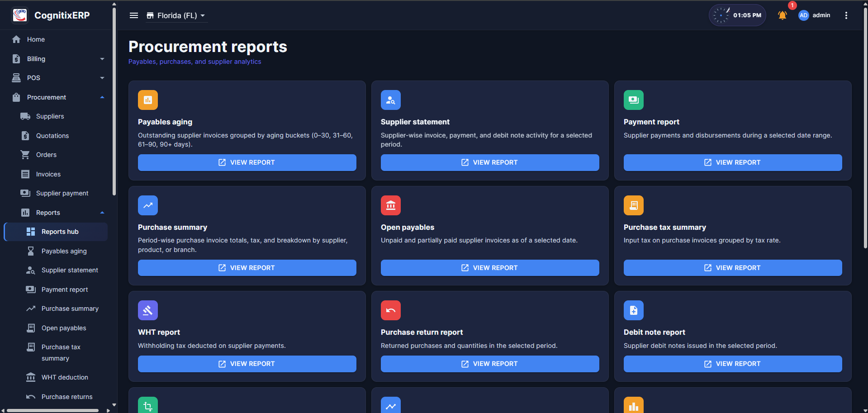Click the clock widget showing 01:05 PM

coord(737,15)
